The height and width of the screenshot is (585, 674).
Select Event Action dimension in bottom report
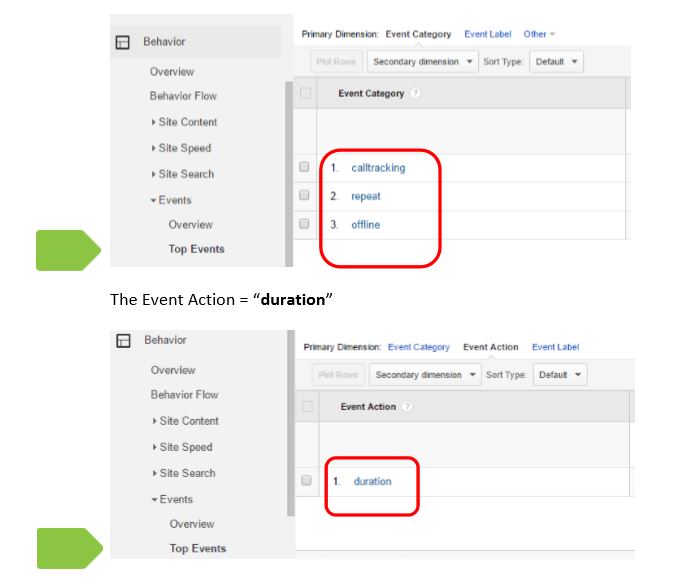490,347
